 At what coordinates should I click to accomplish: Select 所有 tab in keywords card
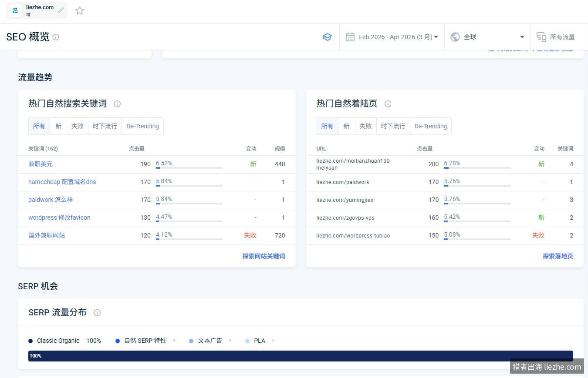(39, 126)
